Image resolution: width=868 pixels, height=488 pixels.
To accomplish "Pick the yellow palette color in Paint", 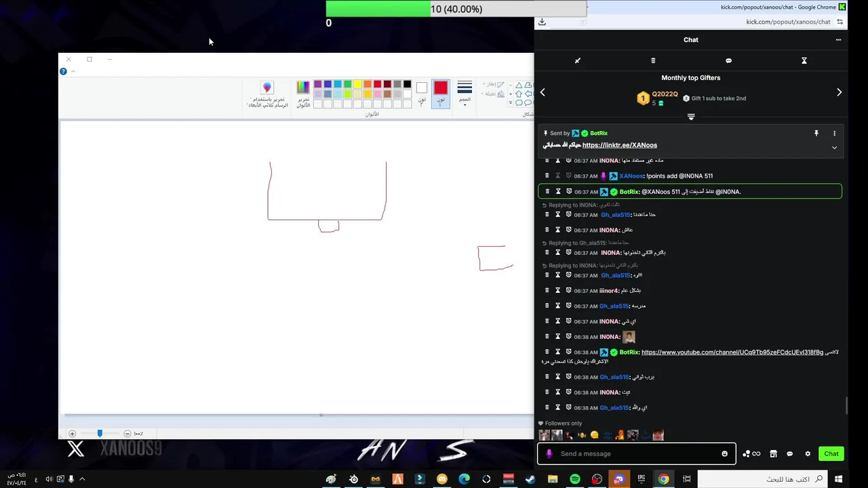I will pos(357,84).
